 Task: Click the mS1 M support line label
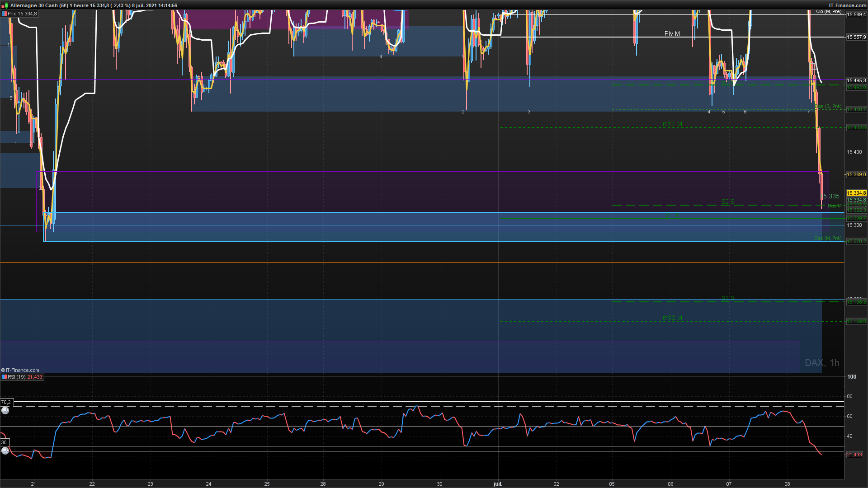pyautogui.click(x=672, y=124)
